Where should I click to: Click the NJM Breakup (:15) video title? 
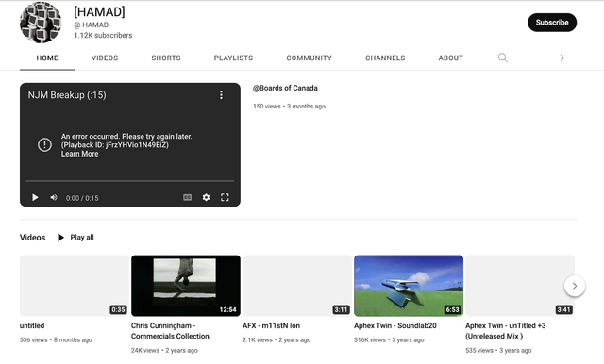[67, 95]
